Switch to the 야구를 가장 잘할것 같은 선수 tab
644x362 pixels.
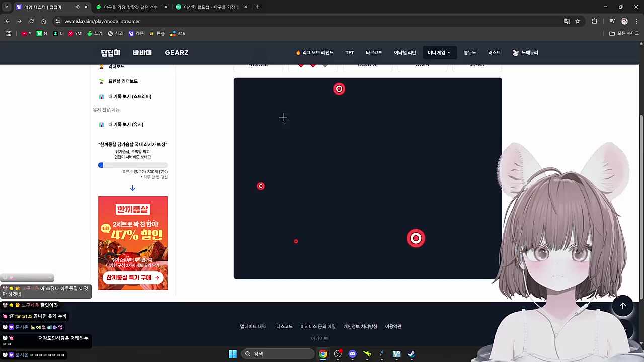click(131, 7)
